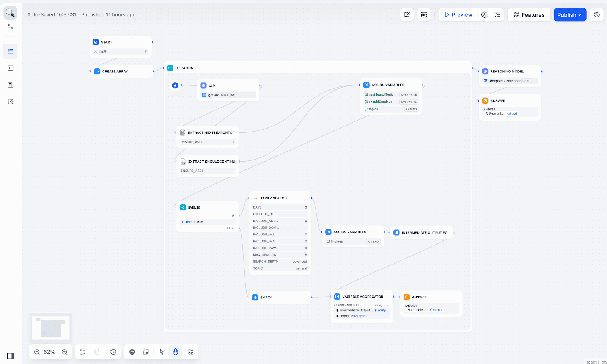Viewport: 607px width, 364px height.
Task: Add a new block with plus icon
Action: 132,352
